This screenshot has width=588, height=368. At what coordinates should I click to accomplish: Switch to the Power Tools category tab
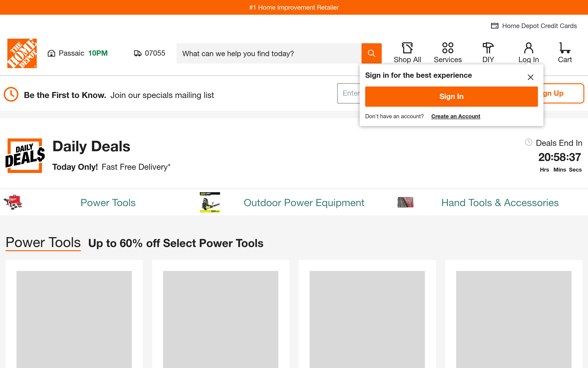coord(108,203)
